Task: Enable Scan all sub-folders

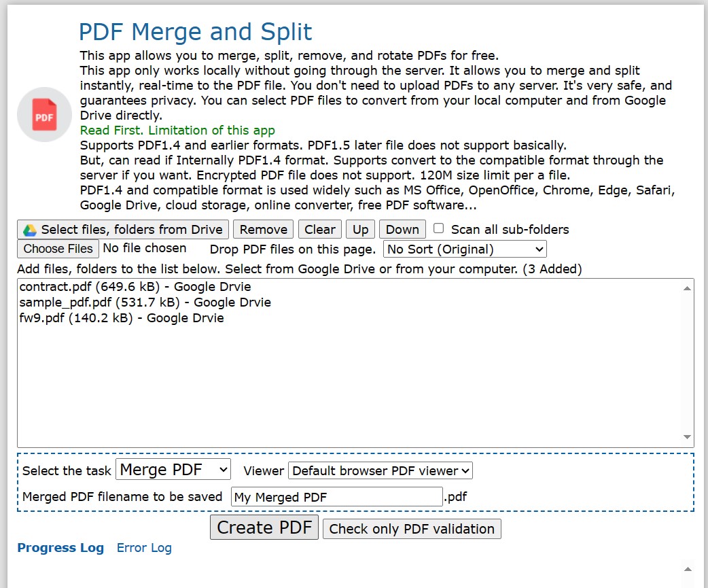Action: (x=439, y=228)
